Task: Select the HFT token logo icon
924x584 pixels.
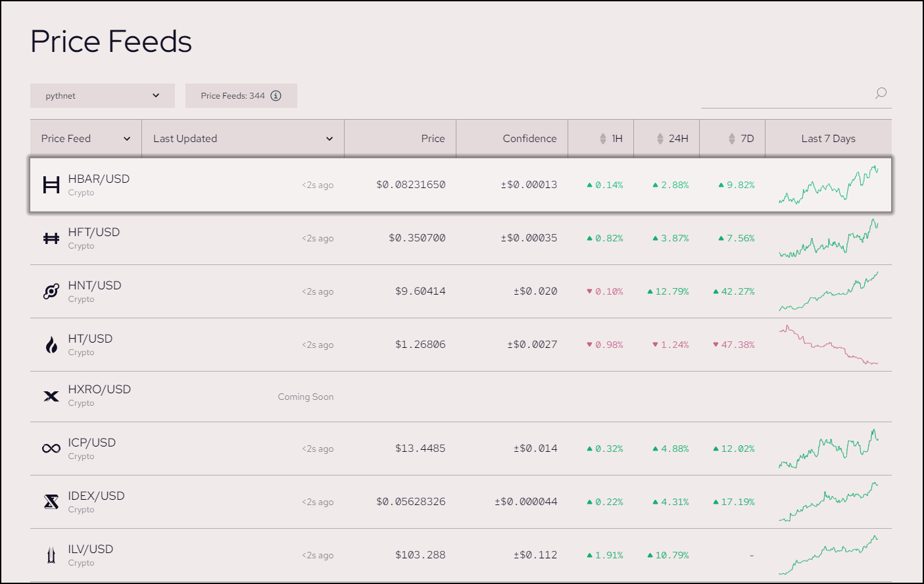Action: click(51, 238)
